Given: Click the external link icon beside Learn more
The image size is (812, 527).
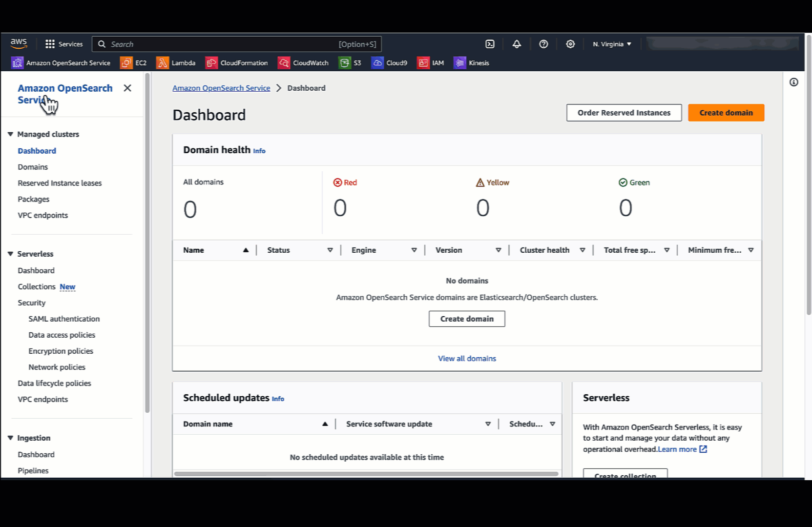Looking at the screenshot, I should point(703,449).
